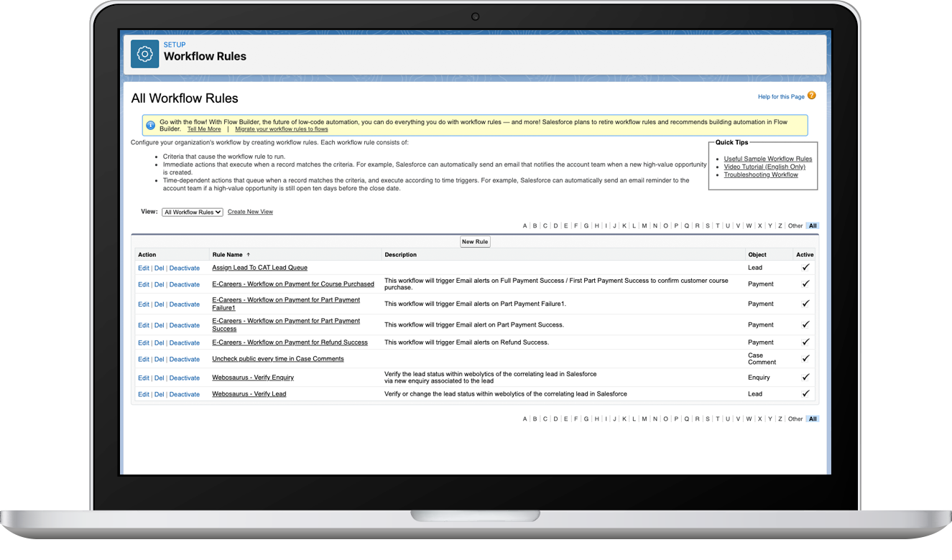This screenshot has width=952, height=560.
Task: Deactivate the Webosaurus - Verify Enquiry workflow
Action: tap(184, 378)
